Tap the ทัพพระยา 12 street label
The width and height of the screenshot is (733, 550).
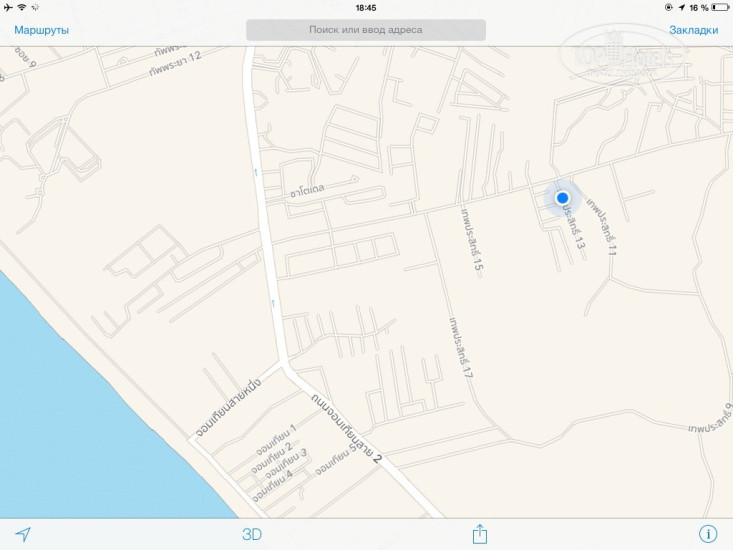pos(175,63)
